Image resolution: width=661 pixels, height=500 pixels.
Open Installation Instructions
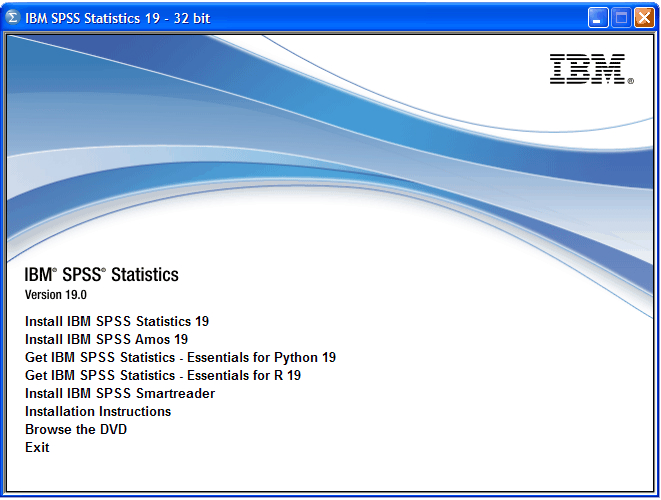coord(98,411)
